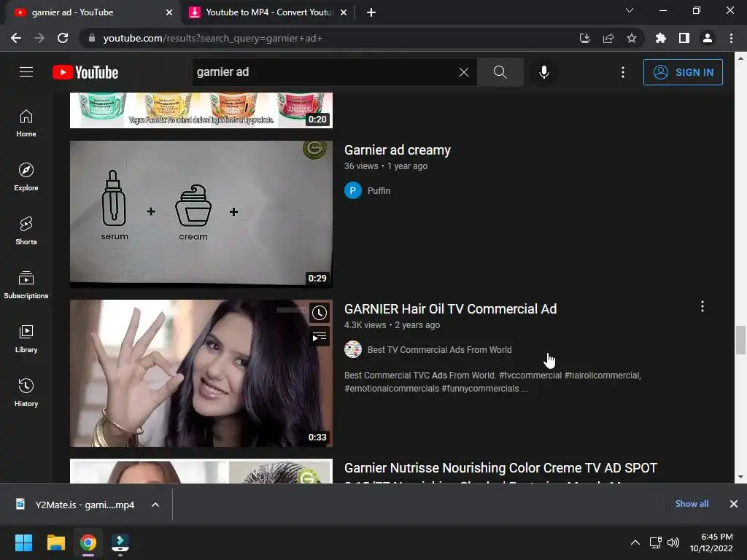
Task: Add Hair Oil video to Watch later
Action: [320, 313]
